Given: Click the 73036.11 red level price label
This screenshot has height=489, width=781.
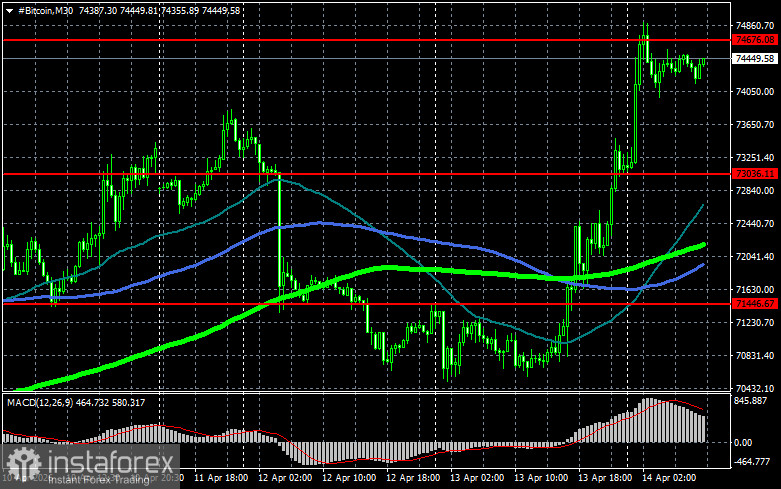Looking at the screenshot, I should click(755, 174).
